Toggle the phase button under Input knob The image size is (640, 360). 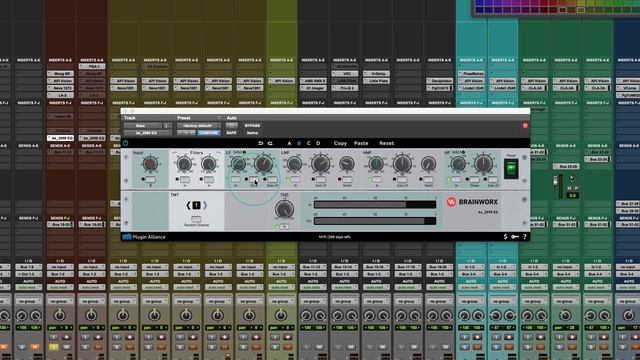click(x=150, y=180)
